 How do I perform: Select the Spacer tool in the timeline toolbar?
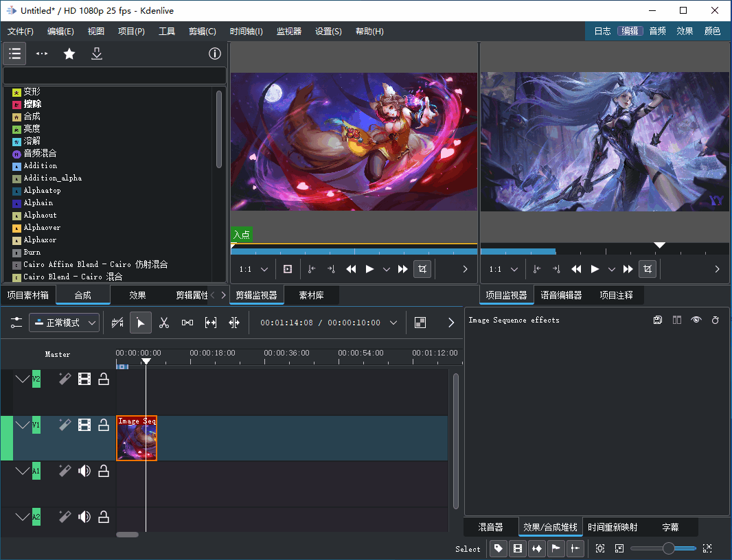tap(187, 323)
